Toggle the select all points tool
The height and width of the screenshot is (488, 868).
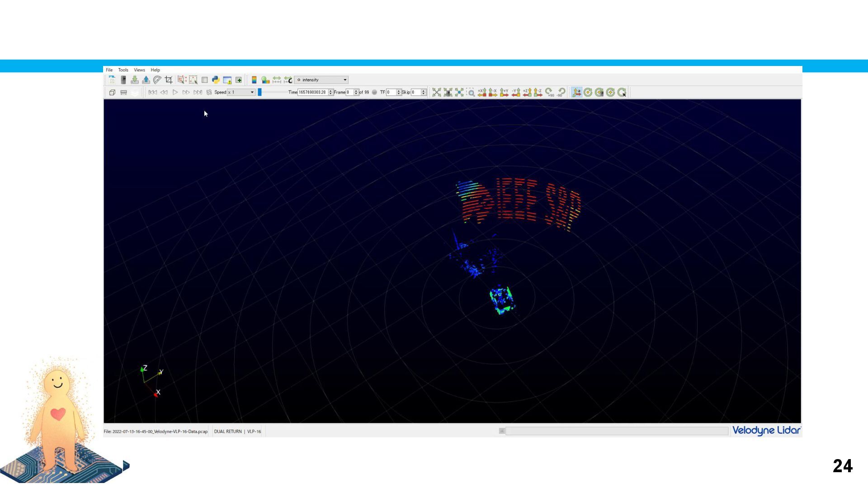coord(182,80)
